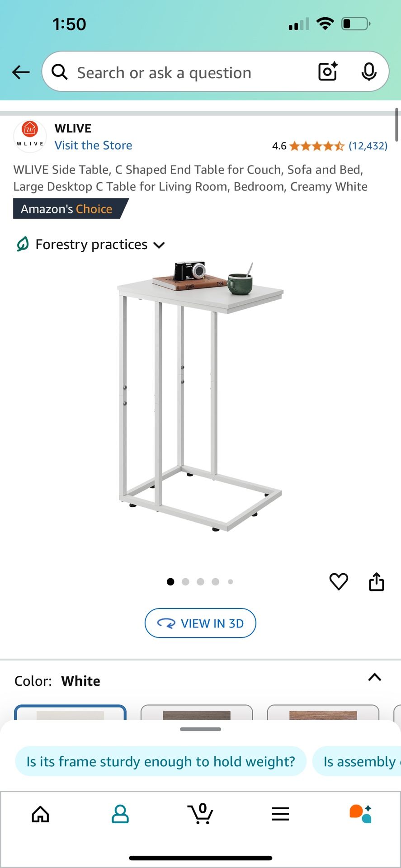This screenshot has height=868, width=401.
Task: Activate microphone voice search
Action: click(369, 72)
